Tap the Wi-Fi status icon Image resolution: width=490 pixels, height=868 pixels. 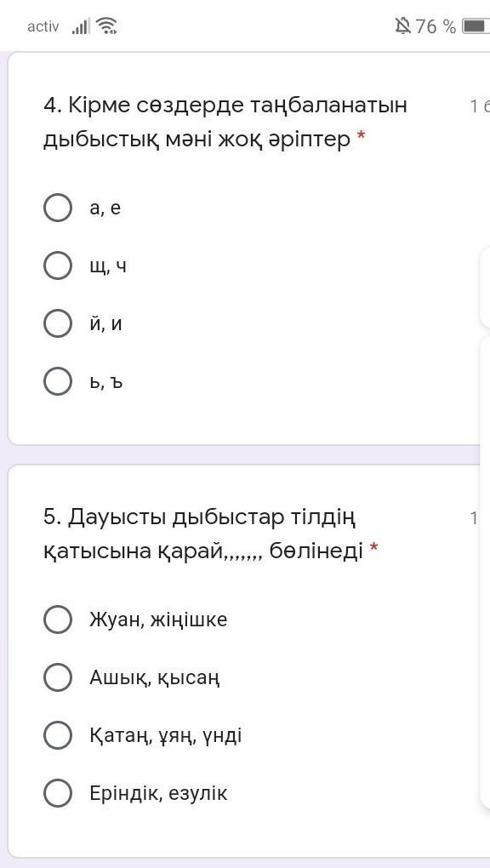[106, 26]
